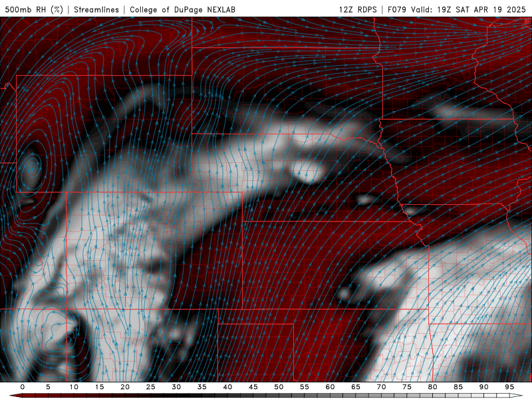Click the colorbar label "25"
This screenshot has width=532, height=399.
[151, 387]
